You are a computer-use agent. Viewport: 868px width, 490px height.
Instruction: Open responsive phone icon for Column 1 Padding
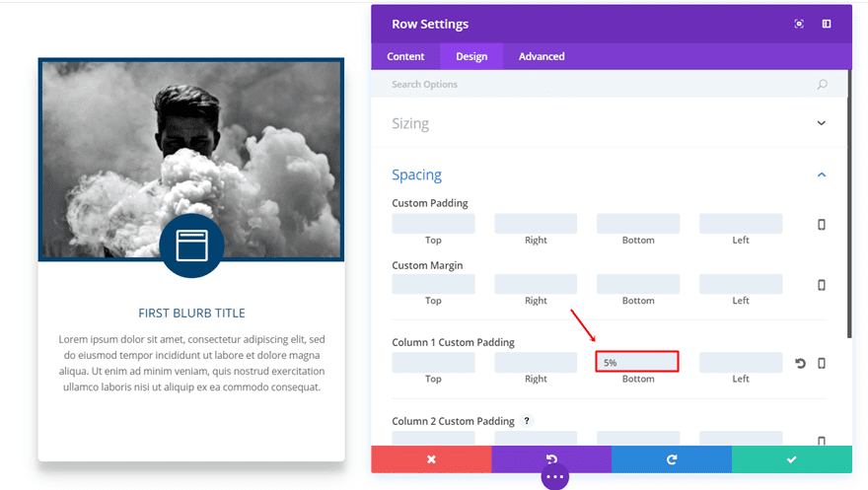822,364
